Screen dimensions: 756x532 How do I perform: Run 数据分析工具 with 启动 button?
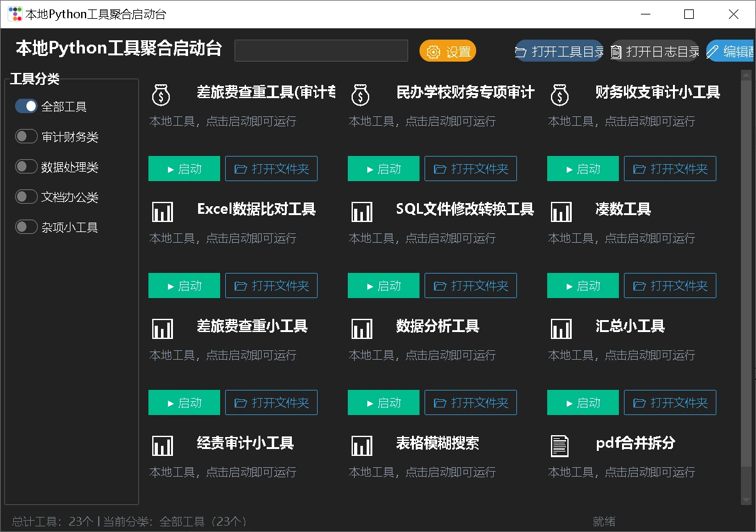384,402
